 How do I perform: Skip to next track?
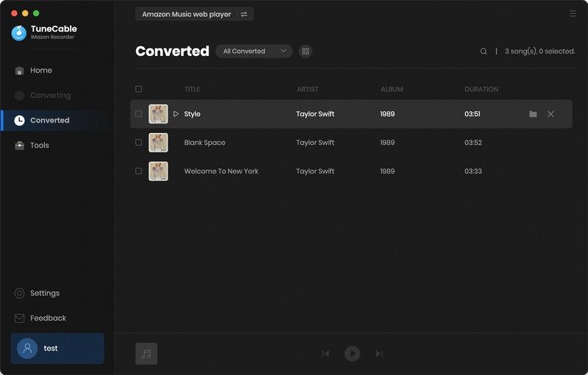[x=379, y=354]
